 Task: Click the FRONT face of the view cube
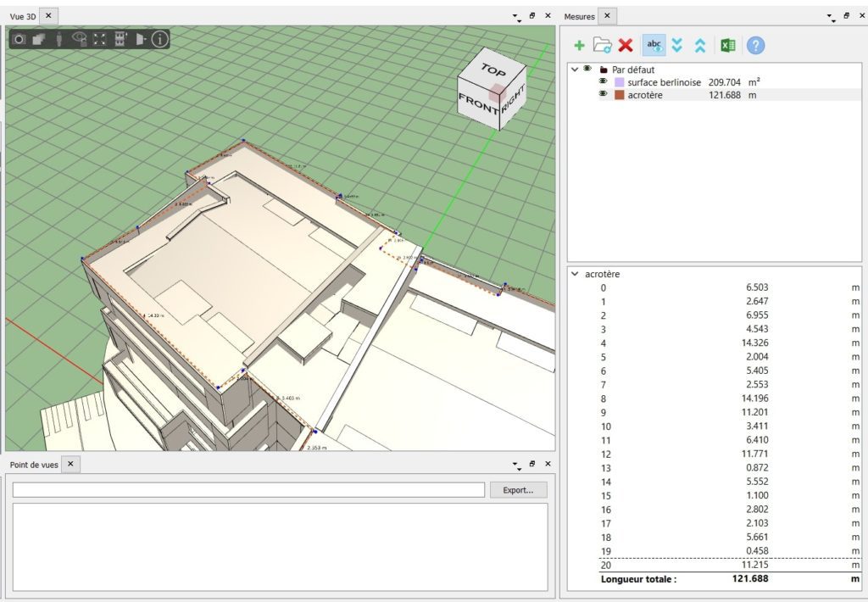[x=478, y=103]
